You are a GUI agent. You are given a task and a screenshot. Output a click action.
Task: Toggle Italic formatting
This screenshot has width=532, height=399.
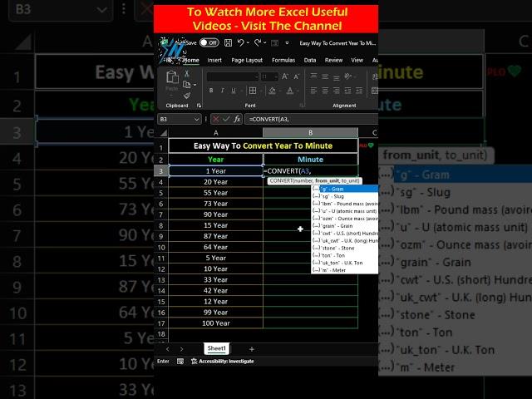click(222, 91)
